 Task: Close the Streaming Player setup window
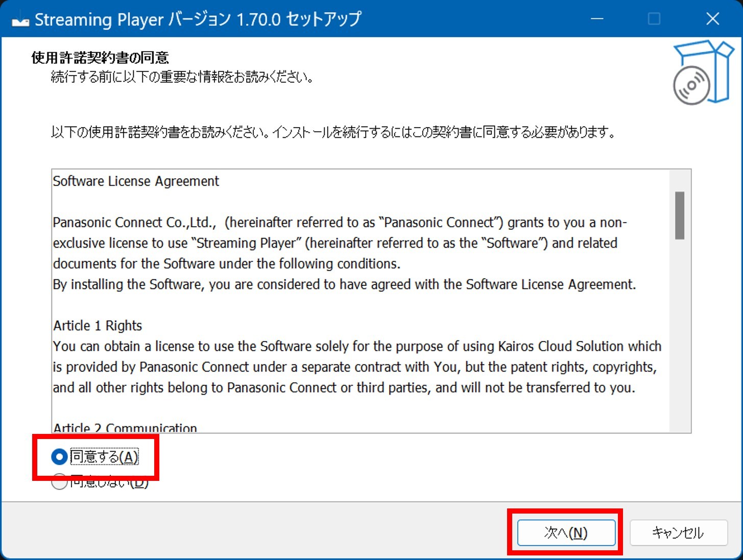(x=712, y=19)
